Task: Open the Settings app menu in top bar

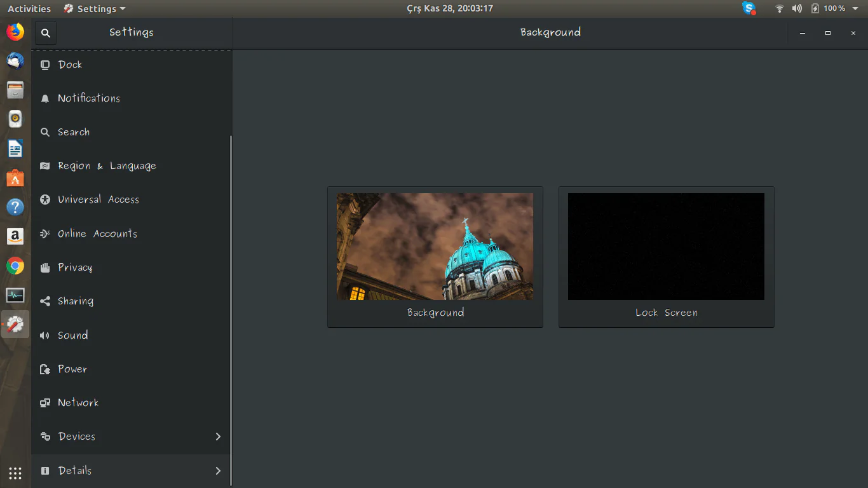Action: pyautogui.click(x=95, y=9)
